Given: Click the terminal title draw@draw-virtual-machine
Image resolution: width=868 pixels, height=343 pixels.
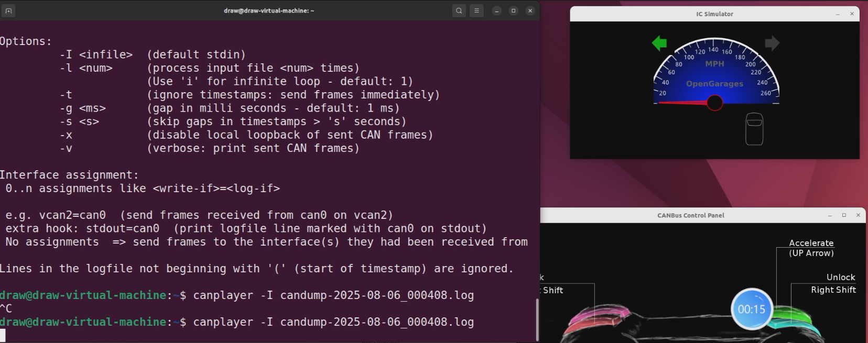Looking at the screenshot, I should [x=269, y=10].
